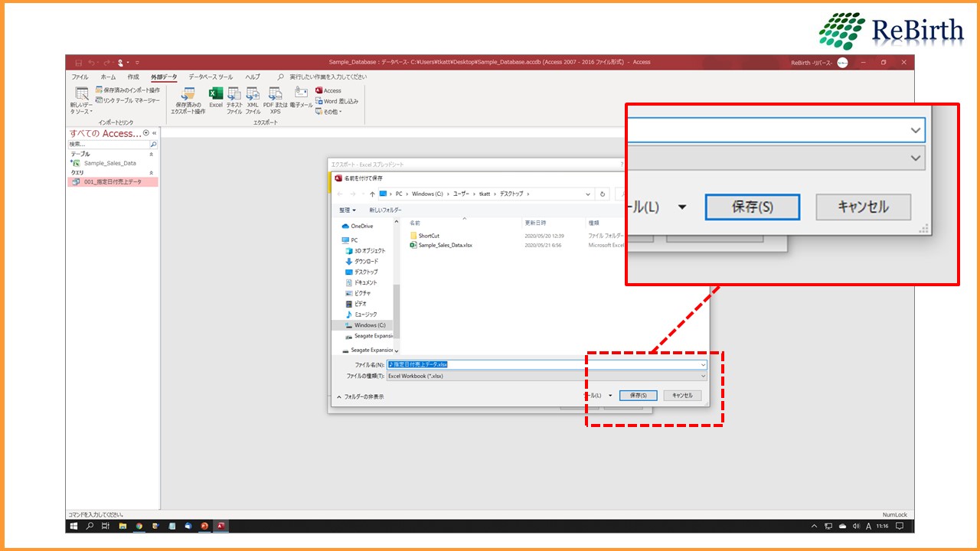
Task: Open the すべての Access navigation pane menu arrow
Action: pos(146,133)
